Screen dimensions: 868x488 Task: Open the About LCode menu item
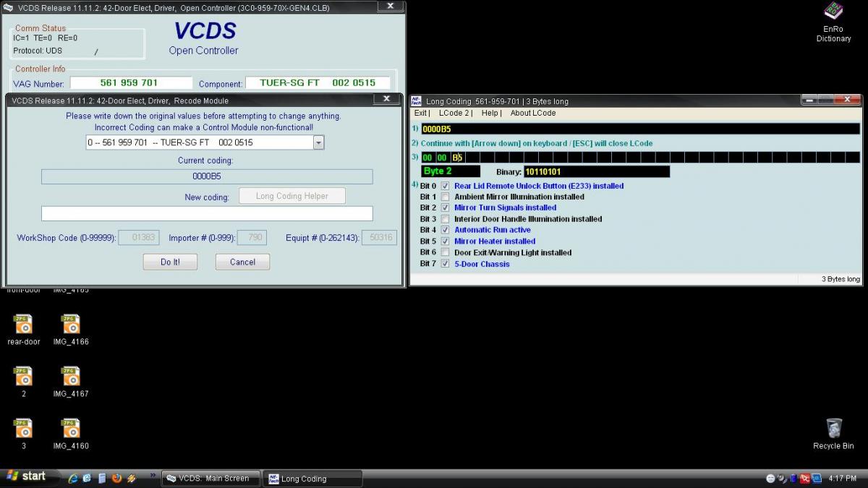(x=533, y=113)
